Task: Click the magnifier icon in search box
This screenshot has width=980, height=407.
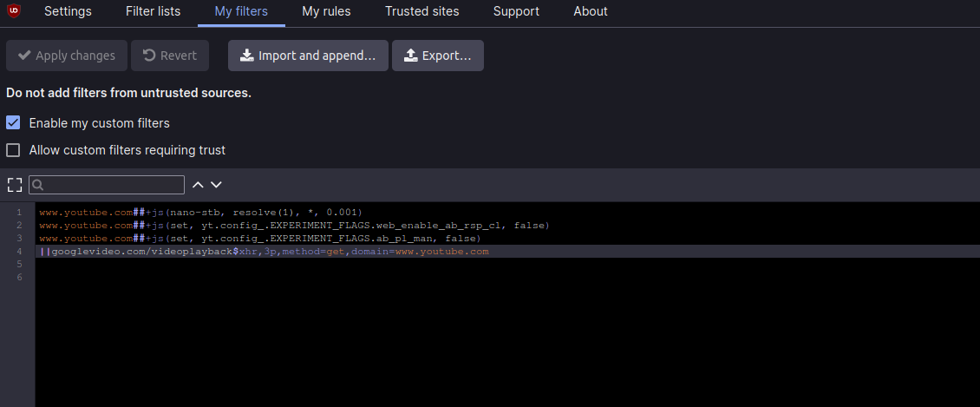Action: point(37,185)
